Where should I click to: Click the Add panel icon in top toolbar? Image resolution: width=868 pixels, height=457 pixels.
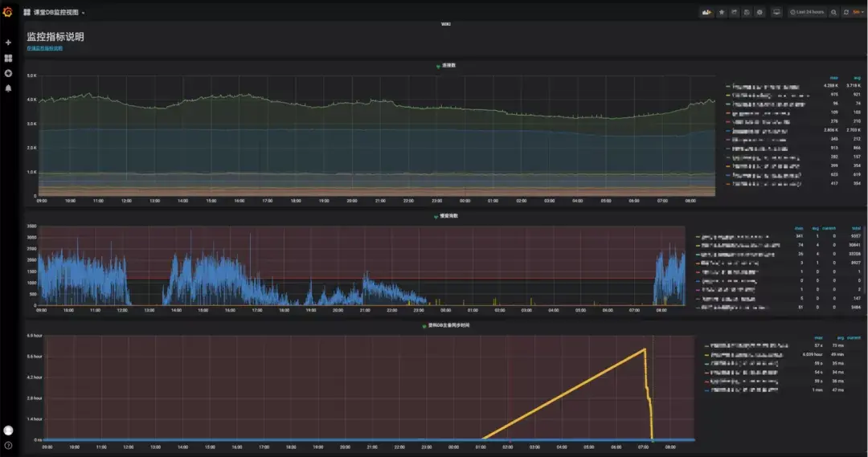click(x=707, y=12)
